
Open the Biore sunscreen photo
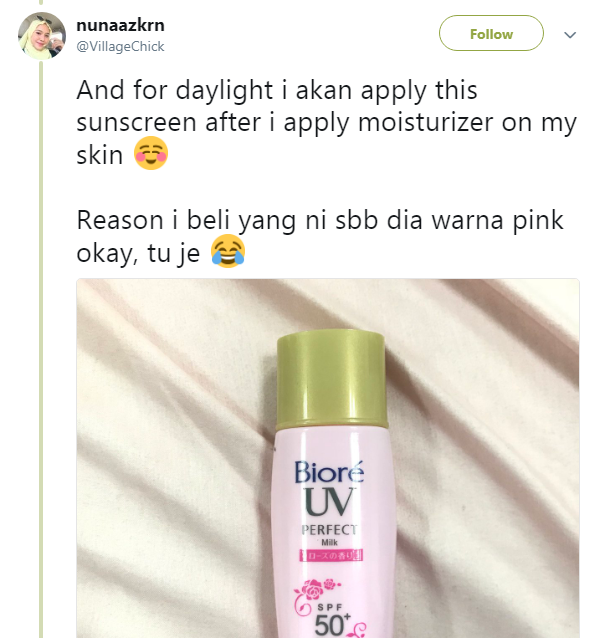[328, 458]
